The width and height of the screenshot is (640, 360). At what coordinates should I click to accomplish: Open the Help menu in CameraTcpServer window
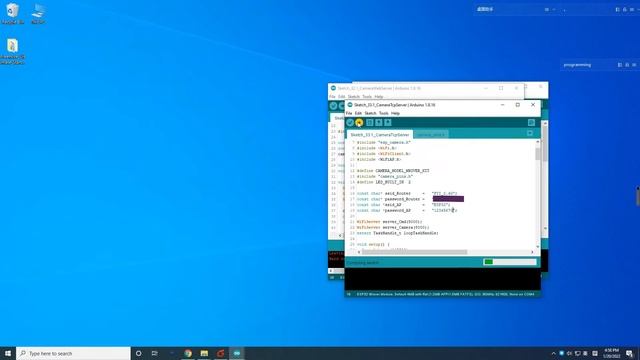[x=395, y=113]
